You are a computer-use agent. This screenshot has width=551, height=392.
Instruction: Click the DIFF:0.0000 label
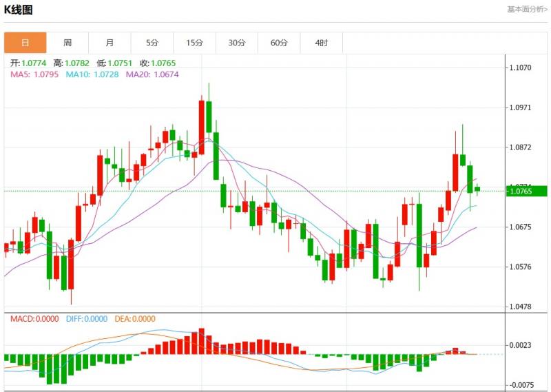click(x=87, y=319)
